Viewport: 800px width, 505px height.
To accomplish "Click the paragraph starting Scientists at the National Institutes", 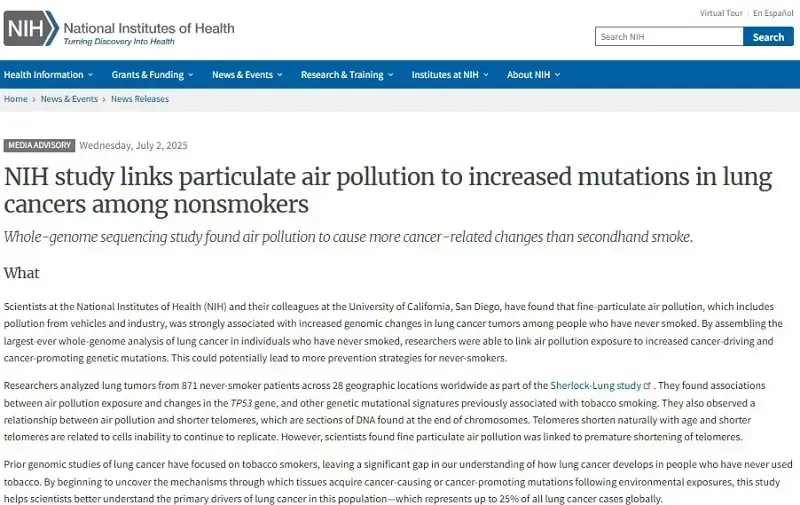I will click(x=393, y=332).
